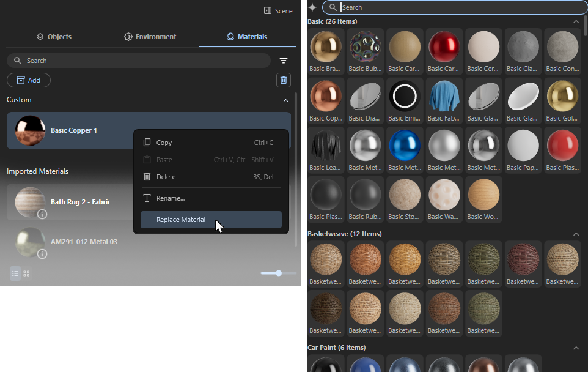This screenshot has width=588, height=372.
Task: Collapse the Basketweave (12 Items) category
Action: pos(576,233)
